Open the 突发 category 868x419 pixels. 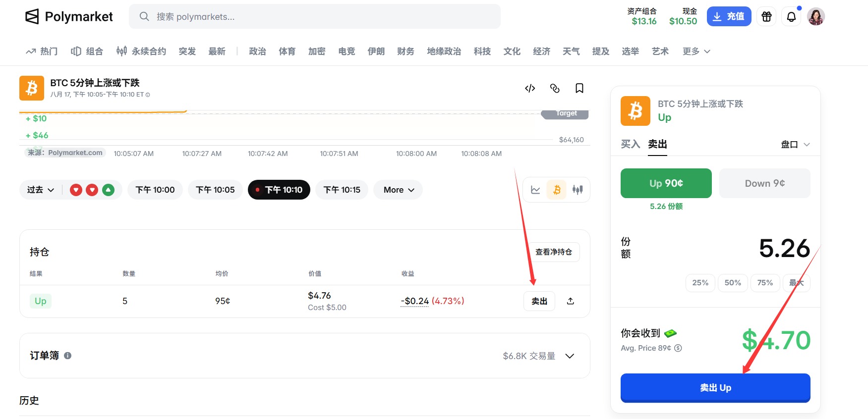coord(187,52)
